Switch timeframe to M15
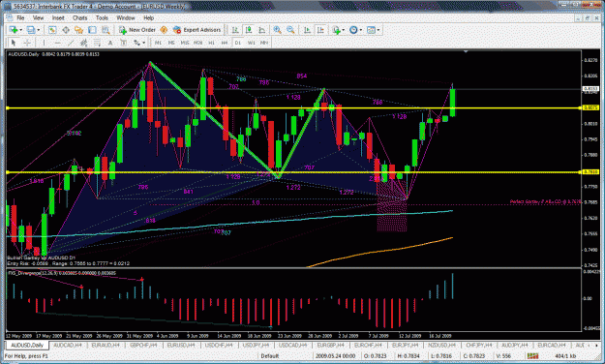 tap(185, 43)
